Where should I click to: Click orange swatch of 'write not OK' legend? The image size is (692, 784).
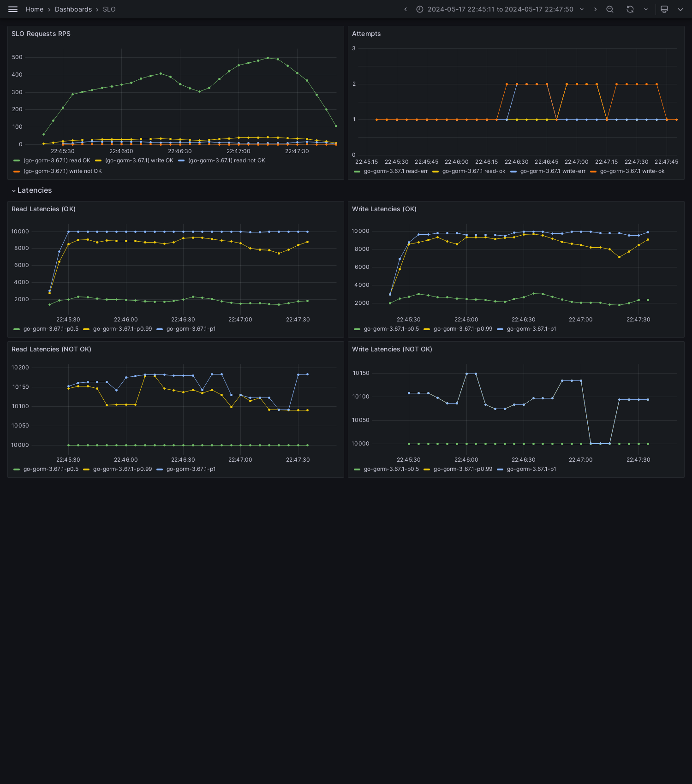click(17, 171)
